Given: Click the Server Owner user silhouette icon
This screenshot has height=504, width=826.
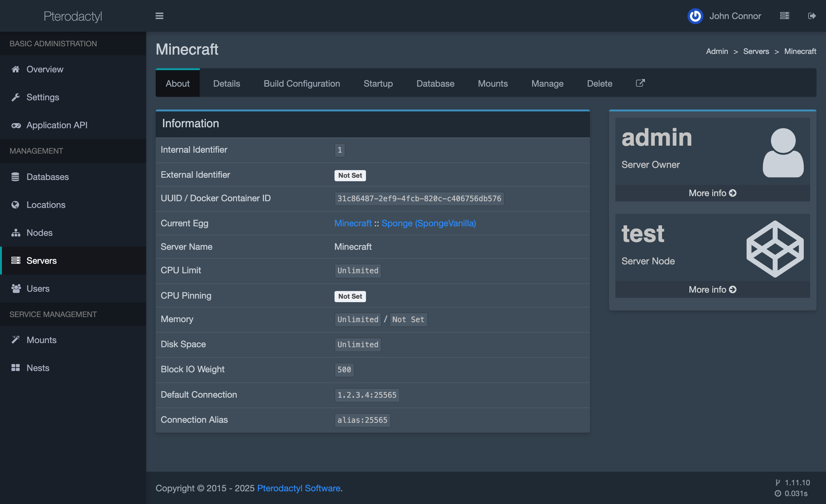Looking at the screenshot, I should pos(783,153).
